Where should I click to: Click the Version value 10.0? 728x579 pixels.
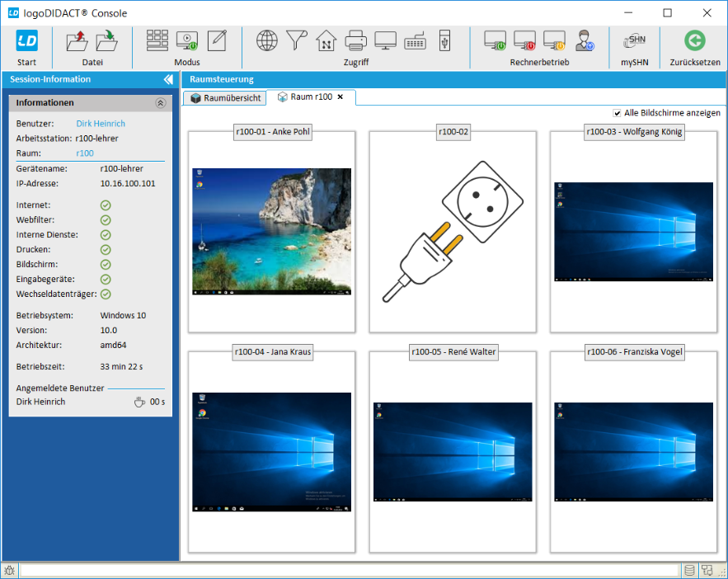[109, 330]
